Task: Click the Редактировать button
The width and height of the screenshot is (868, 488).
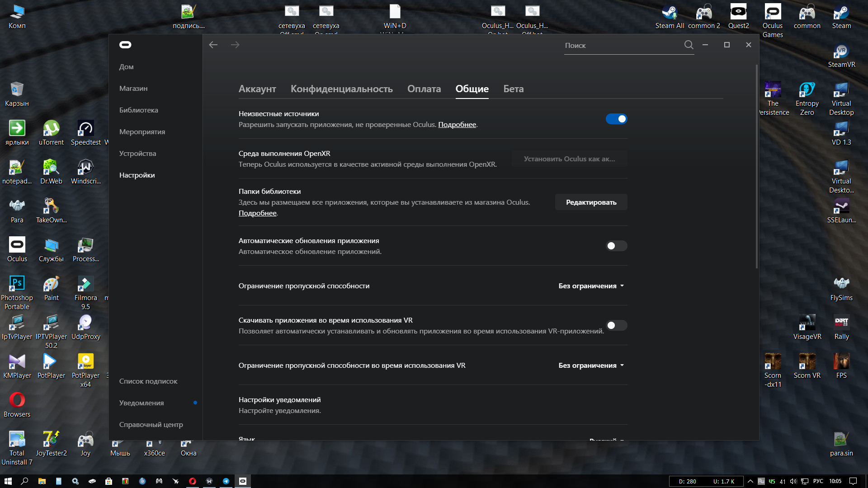Action: tap(591, 202)
